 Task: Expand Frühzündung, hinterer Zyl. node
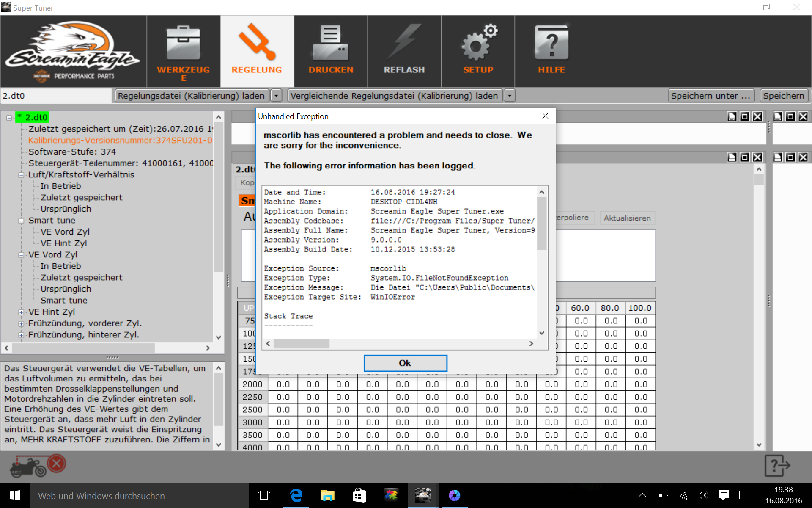pos(21,335)
